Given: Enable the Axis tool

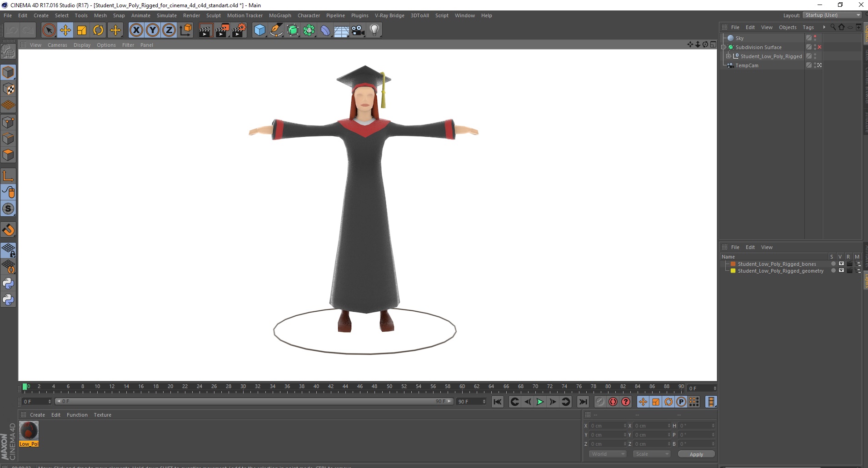Looking at the screenshot, I should [8, 175].
